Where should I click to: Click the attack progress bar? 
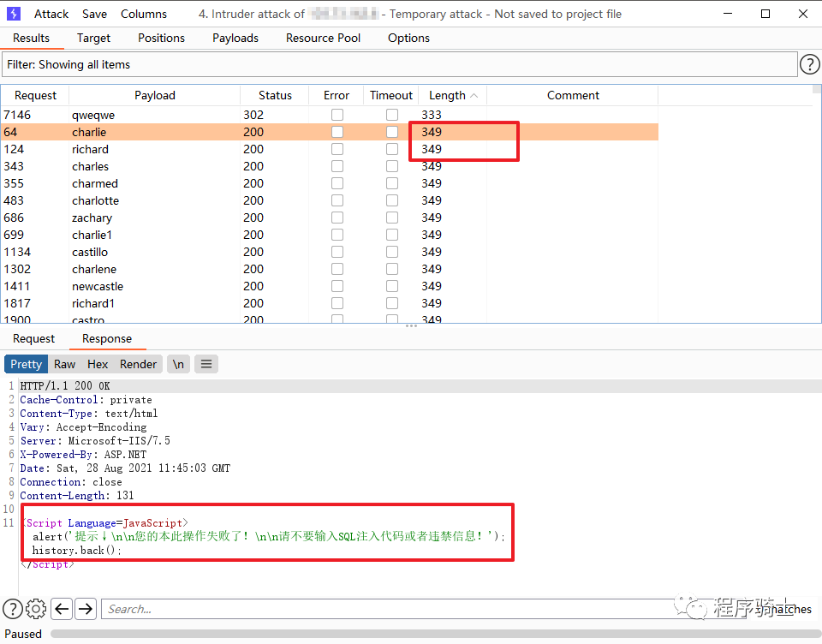point(428,634)
